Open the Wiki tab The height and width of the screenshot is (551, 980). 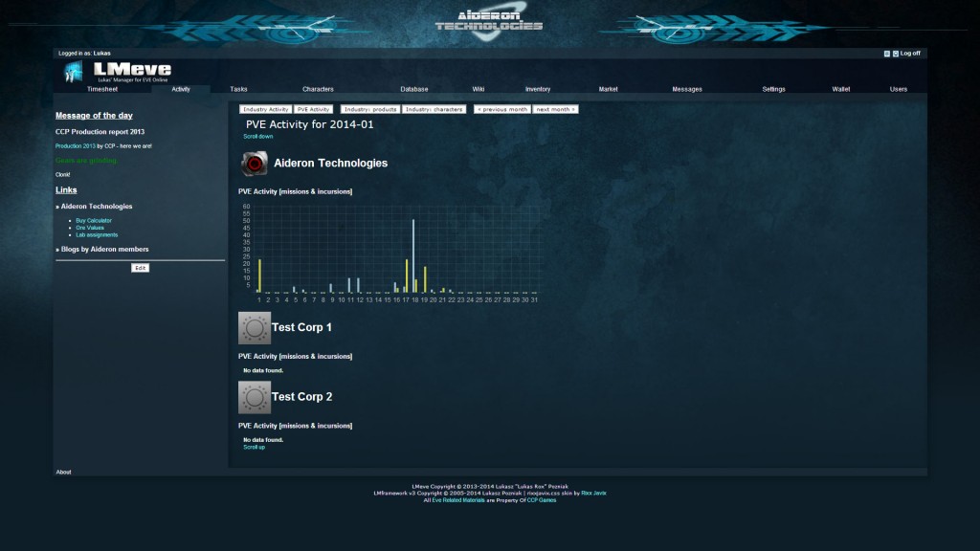[479, 89]
